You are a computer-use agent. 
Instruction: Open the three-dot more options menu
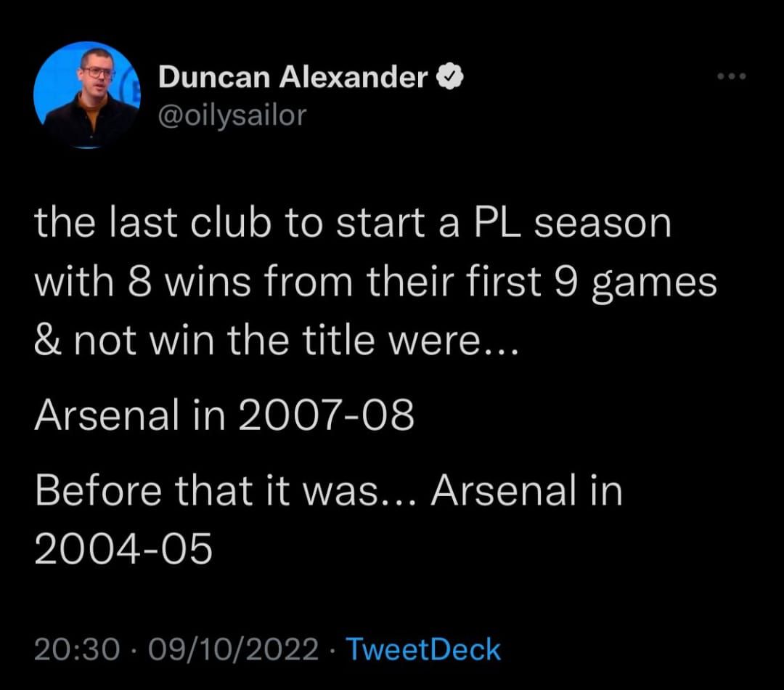point(730,76)
